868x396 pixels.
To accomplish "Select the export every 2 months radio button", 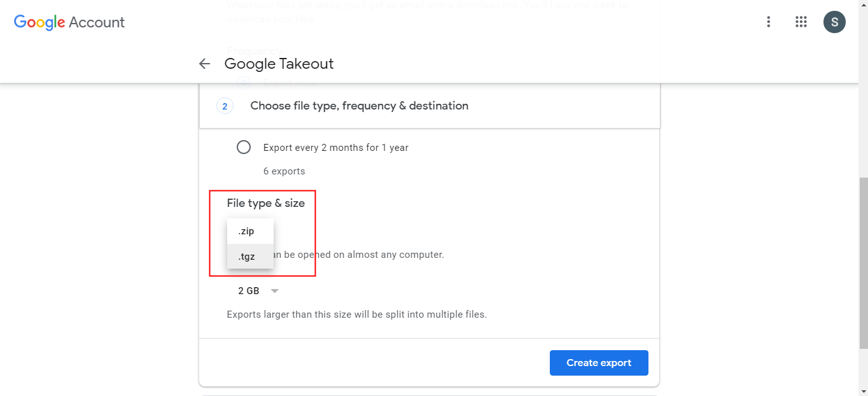I will tap(244, 148).
